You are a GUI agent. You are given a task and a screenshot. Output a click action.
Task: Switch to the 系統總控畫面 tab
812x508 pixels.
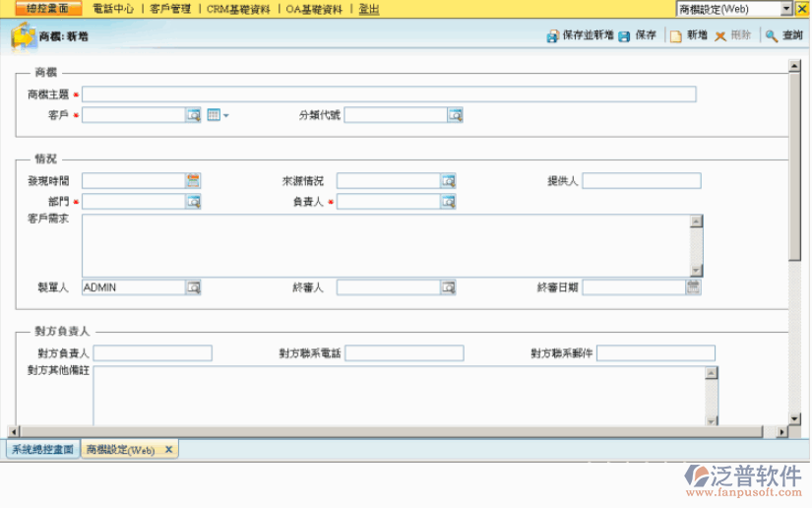(41, 449)
